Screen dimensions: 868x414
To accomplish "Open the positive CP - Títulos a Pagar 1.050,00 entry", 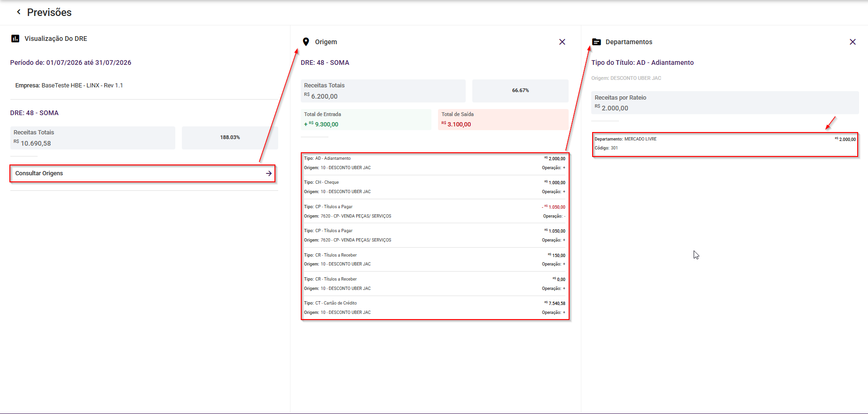I will pos(435,235).
